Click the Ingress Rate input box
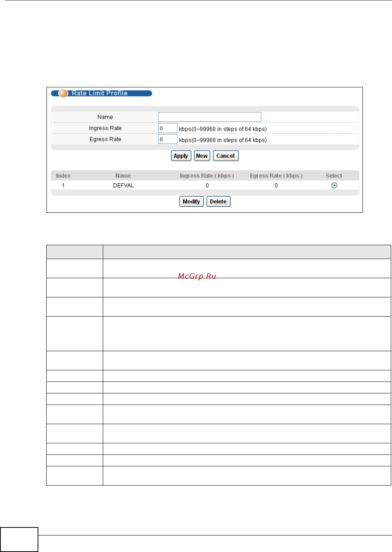Viewport: 392px width, 552px height. tap(168, 128)
